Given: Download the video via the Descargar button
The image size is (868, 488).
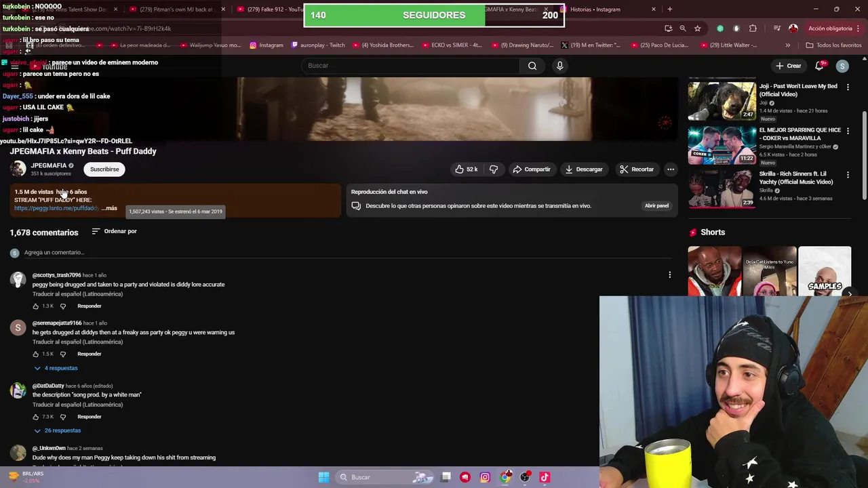Looking at the screenshot, I should point(584,169).
